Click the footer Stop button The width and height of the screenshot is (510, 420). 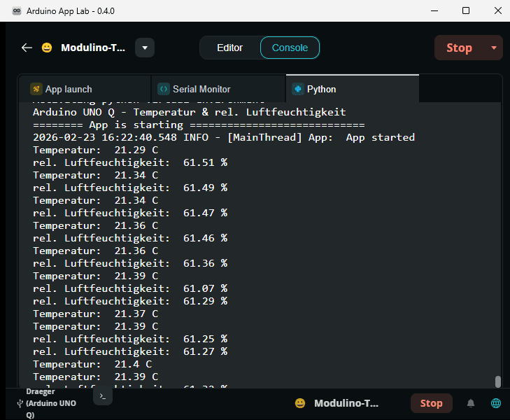[x=431, y=403]
